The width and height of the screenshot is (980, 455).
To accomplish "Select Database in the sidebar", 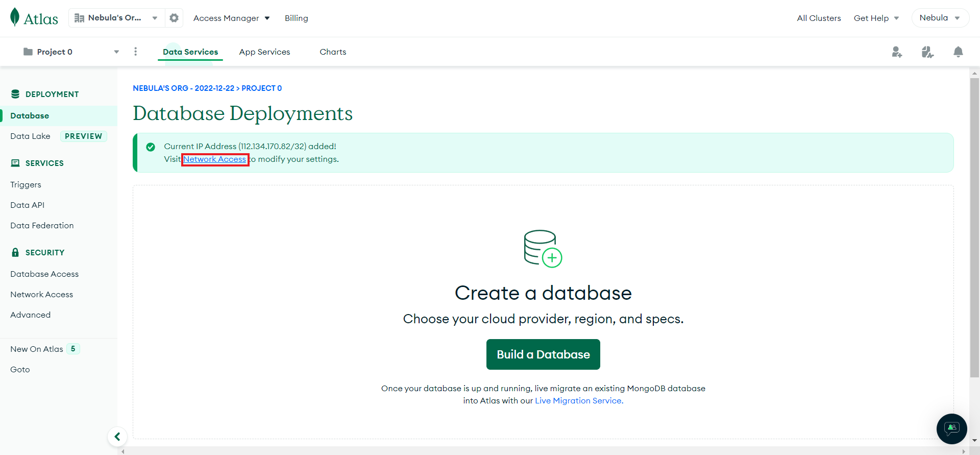I will (x=59, y=115).
